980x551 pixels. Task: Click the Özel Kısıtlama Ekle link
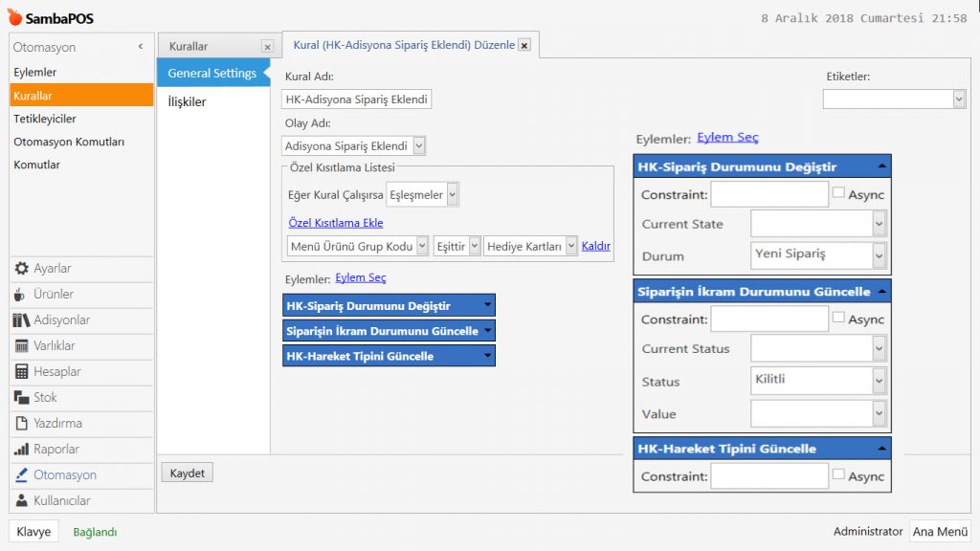point(336,223)
